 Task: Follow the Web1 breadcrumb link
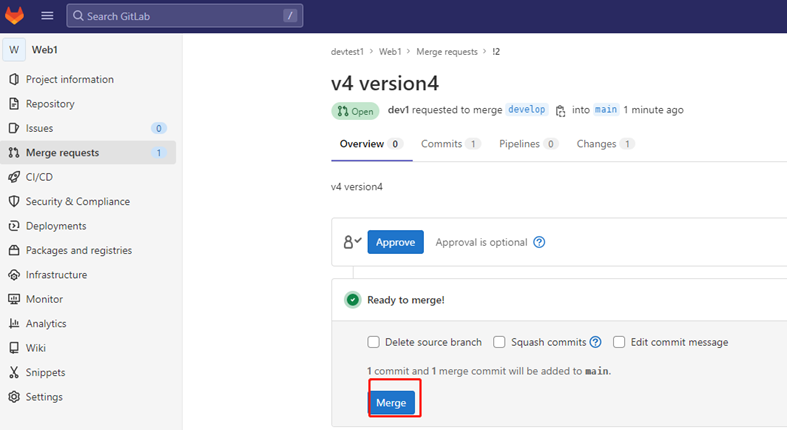390,52
